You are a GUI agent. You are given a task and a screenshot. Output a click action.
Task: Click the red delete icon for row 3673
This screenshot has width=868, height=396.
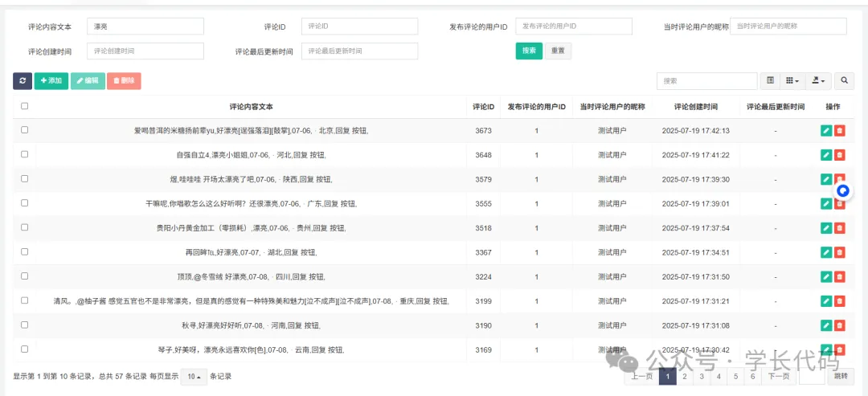839,130
